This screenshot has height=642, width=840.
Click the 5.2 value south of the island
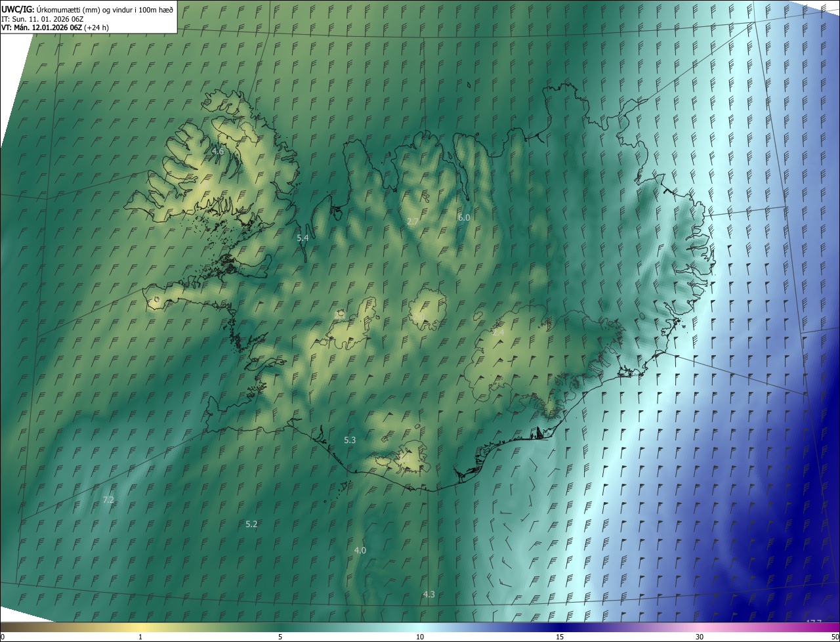[251, 524]
